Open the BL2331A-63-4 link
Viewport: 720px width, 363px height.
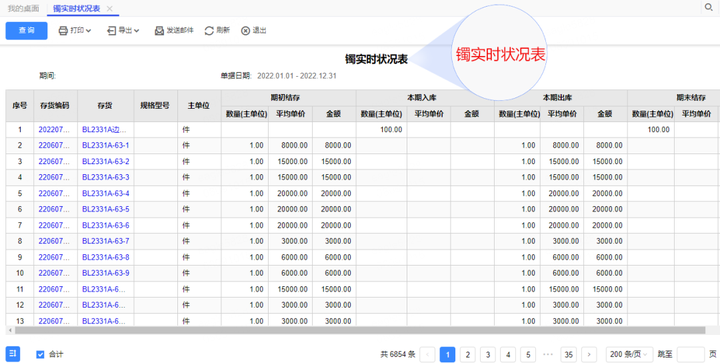tap(106, 193)
